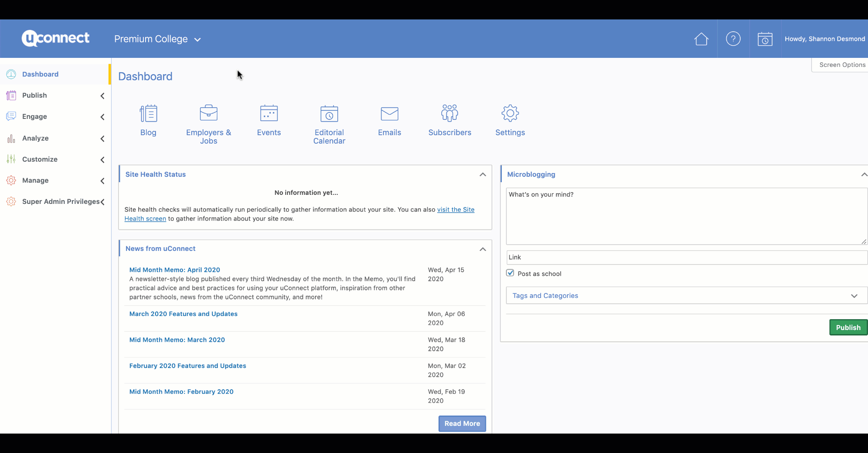Go to site home via house icon

tap(701, 39)
